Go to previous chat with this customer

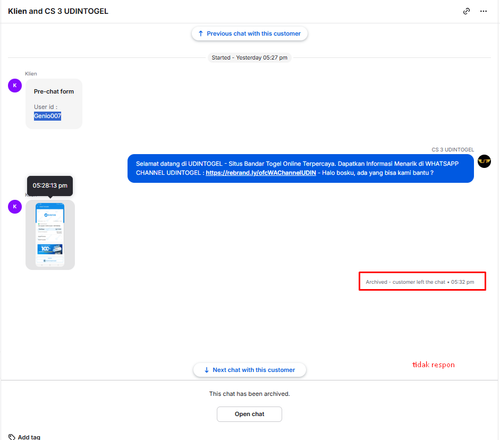point(249,34)
